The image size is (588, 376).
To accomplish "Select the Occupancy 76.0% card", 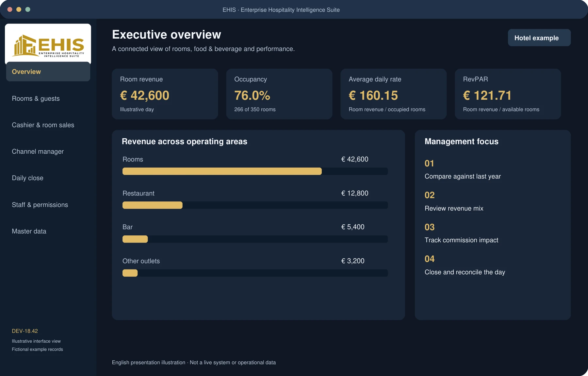I will pyautogui.click(x=279, y=94).
